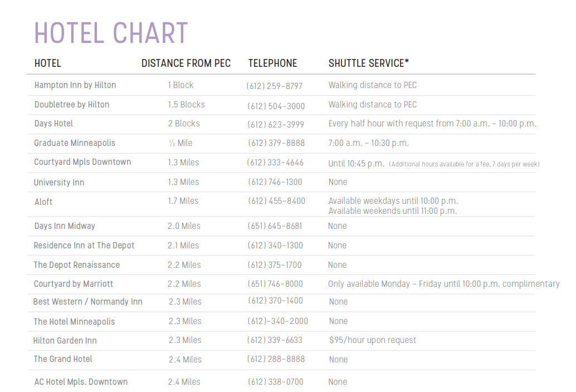Select The Depot Renaissance hotel name
Image resolution: width=576 pixels, height=392 pixels.
(77, 265)
